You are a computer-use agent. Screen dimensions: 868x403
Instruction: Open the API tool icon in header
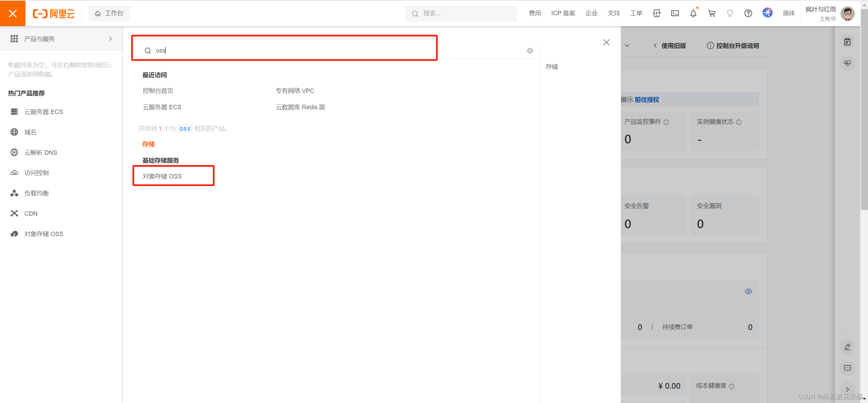pos(656,13)
